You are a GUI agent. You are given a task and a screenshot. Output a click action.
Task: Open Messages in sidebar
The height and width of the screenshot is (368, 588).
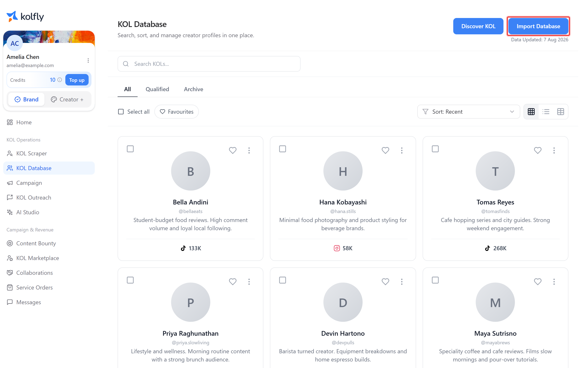(x=49, y=302)
